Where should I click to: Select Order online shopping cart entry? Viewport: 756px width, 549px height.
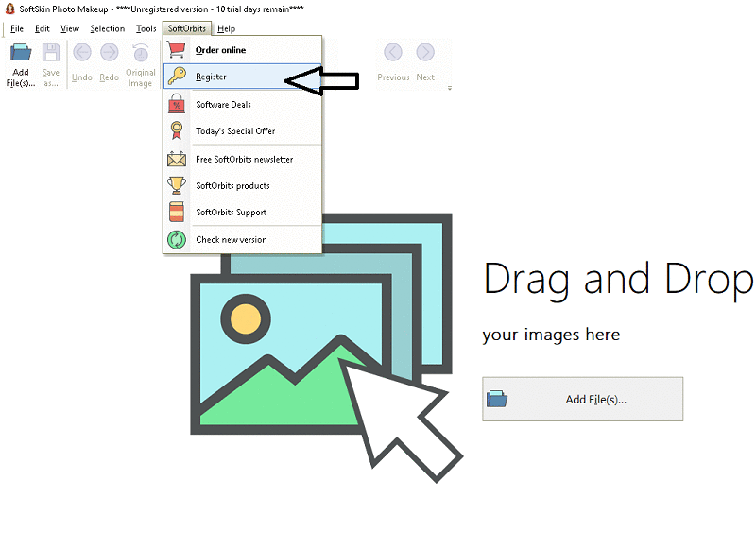(220, 50)
